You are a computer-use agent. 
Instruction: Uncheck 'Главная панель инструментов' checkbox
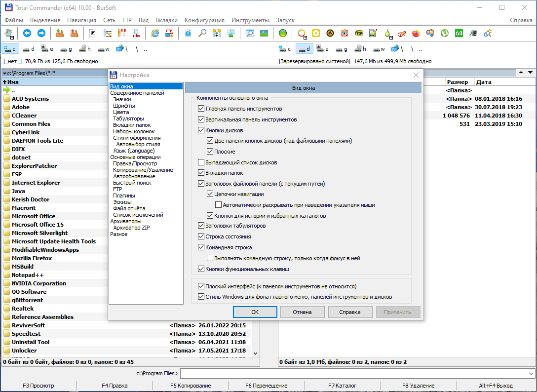201,109
